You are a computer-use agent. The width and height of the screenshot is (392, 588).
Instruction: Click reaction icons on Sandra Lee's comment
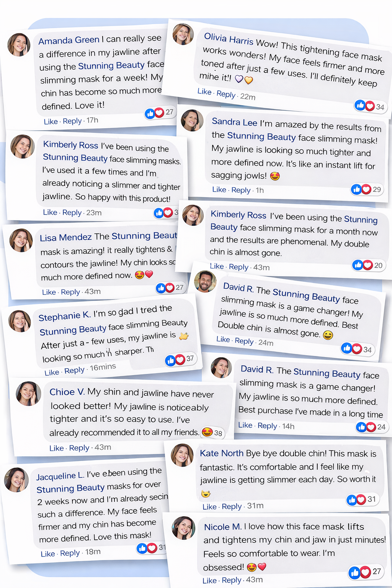361,189
